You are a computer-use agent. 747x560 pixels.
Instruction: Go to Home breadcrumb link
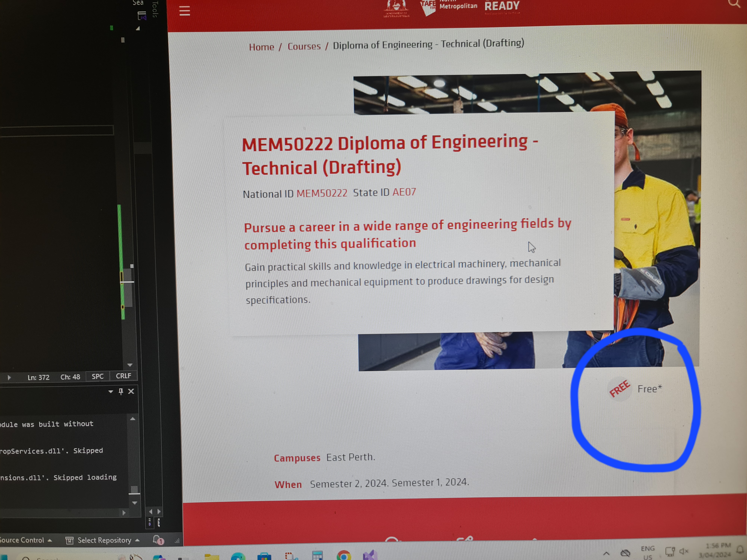click(261, 47)
